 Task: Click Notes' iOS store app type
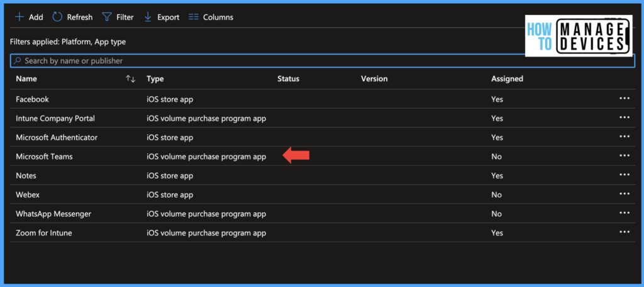click(170, 175)
